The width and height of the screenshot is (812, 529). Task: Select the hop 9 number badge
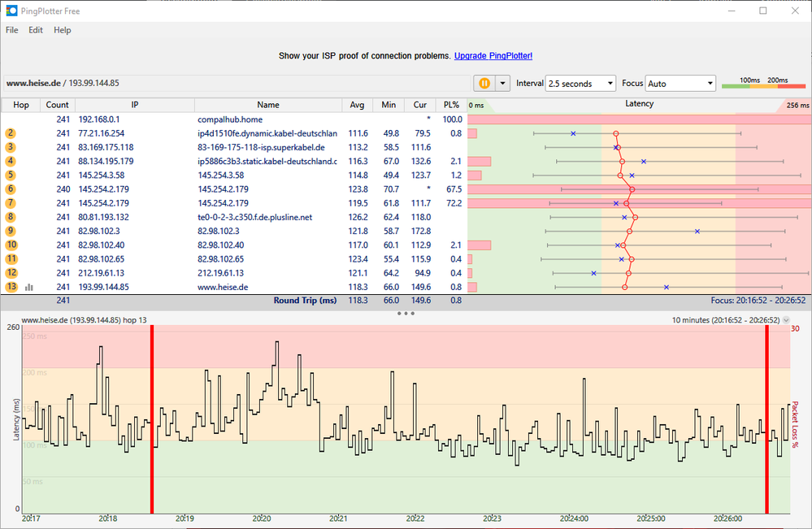pyautogui.click(x=11, y=232)
